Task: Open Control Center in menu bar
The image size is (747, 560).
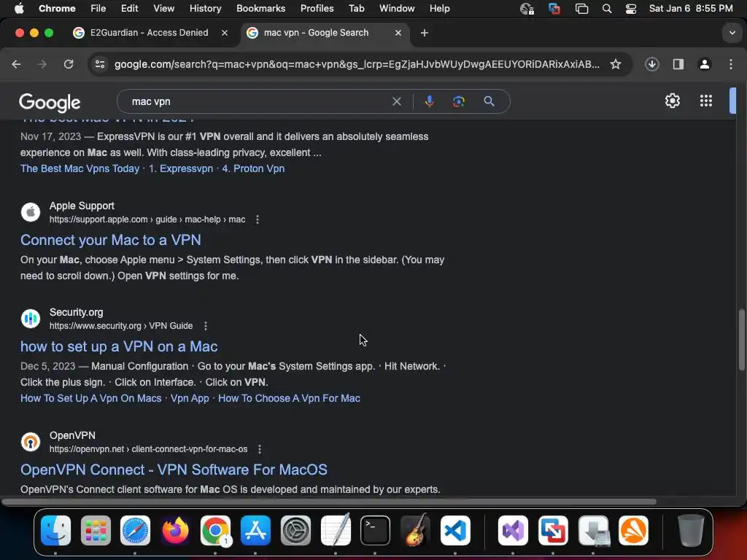Action: (631, 9)
